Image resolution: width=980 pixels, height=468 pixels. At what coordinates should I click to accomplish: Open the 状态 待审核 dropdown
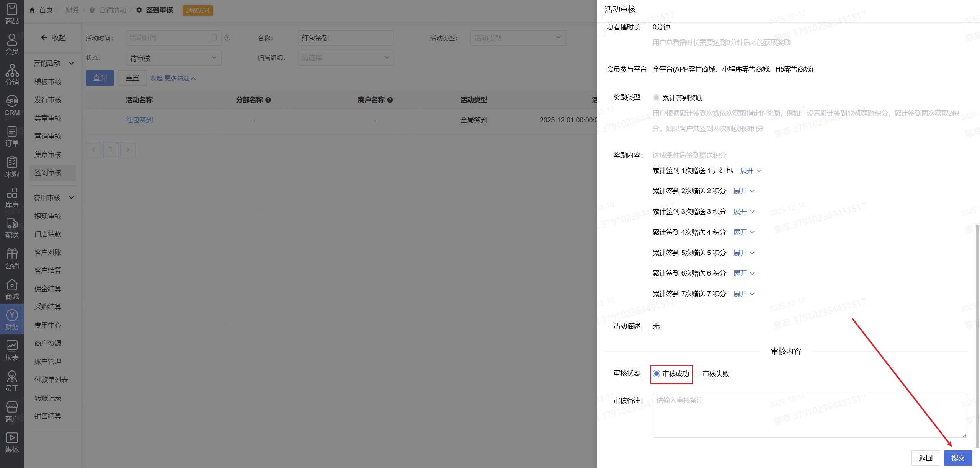click(x=173, y=58)
